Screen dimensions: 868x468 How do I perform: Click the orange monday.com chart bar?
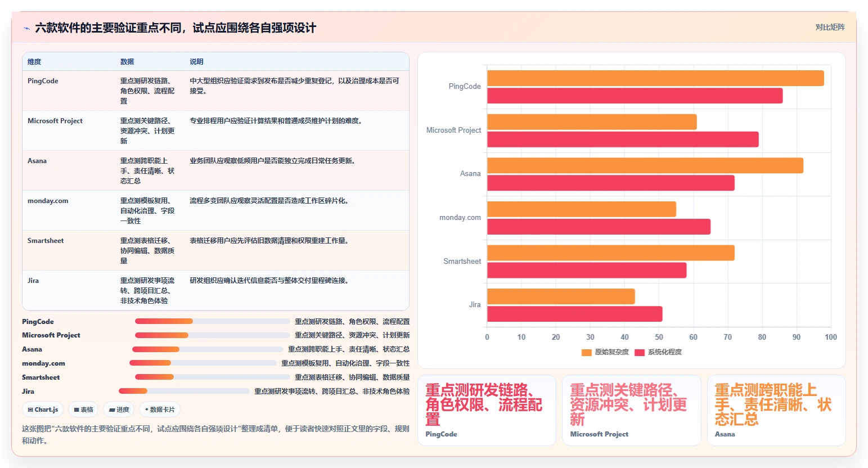pyautogui.click(x=582, y=209)
